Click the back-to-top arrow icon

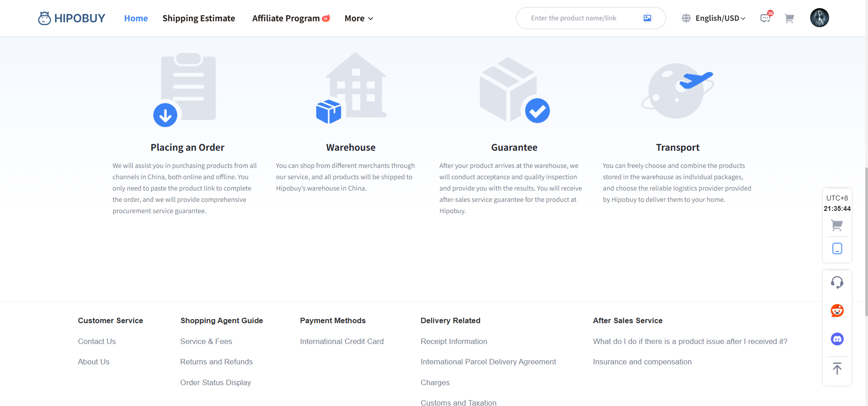(837, 368)
